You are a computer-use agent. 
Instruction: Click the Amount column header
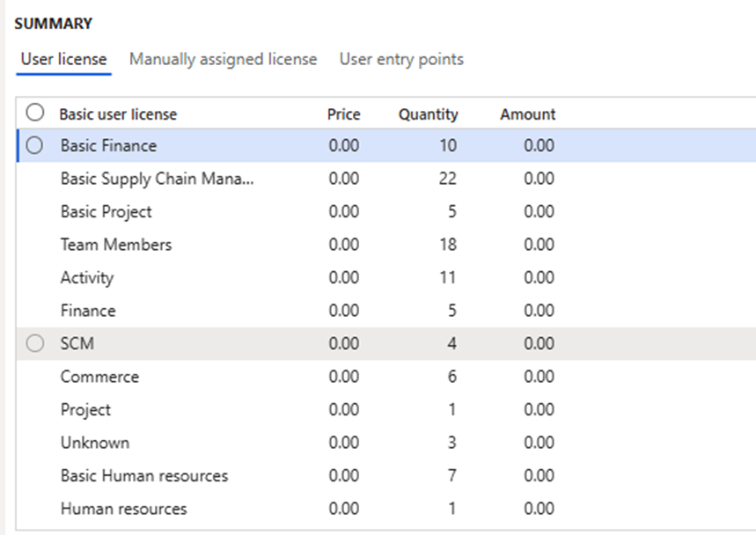click(527, 114)
